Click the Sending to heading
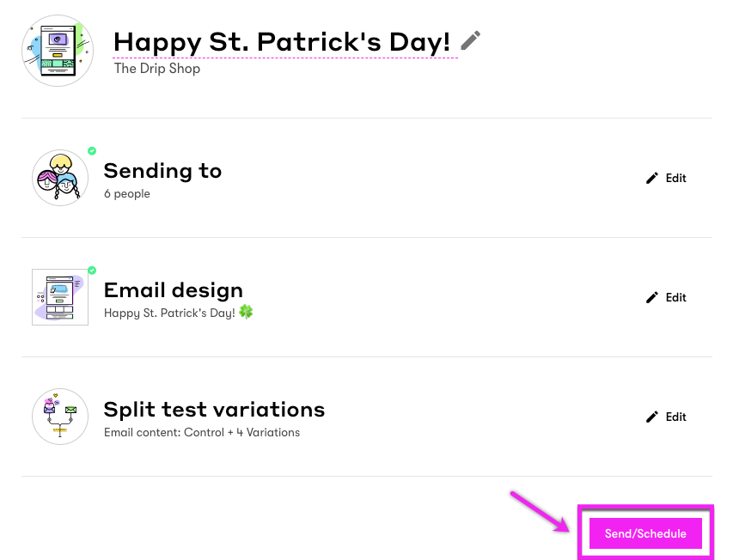This screenshot has height=560, width=733. (162, 171)
